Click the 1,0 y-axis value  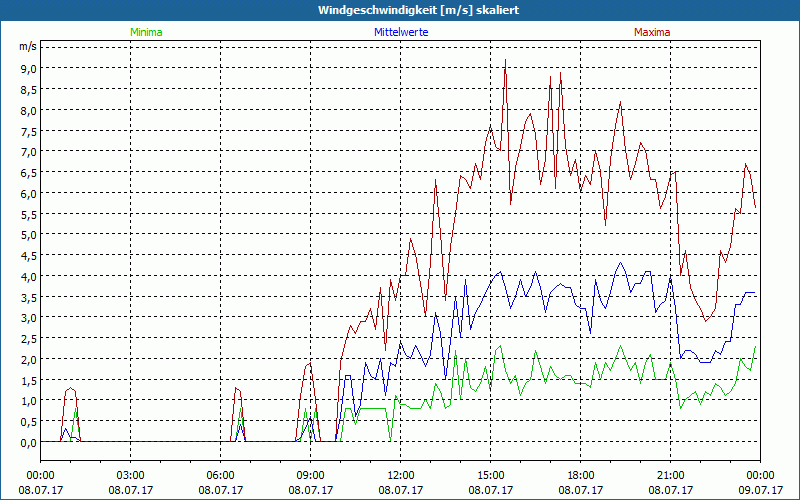tap(29, 401)
